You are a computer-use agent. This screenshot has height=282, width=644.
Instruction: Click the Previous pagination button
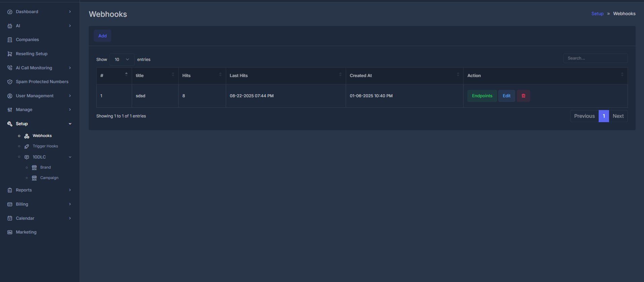tap(584, 116)
